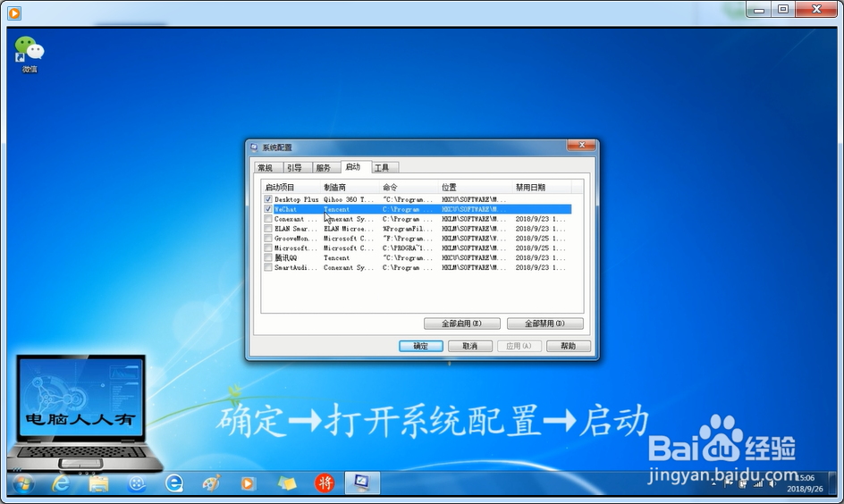Open the film reel media app on taskbar
Screen dimensions: 844x504
coord(137,483)
